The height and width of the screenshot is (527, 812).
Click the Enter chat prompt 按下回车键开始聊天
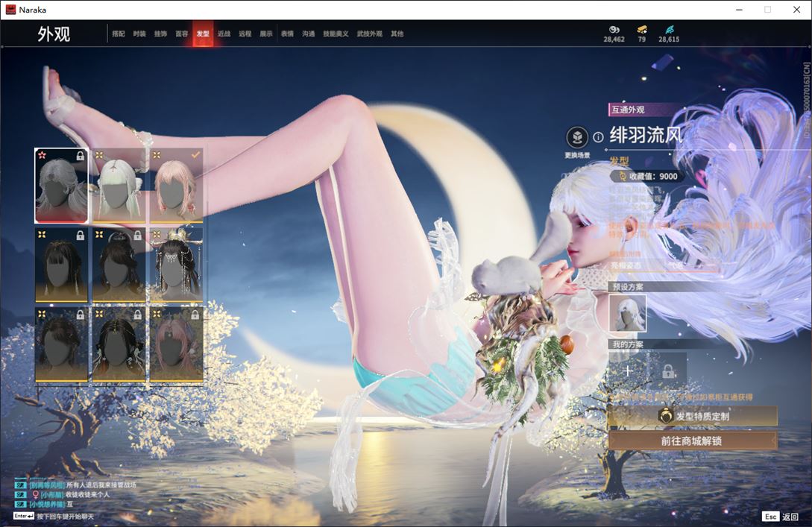pyautogui.click(x=54, y=516)
